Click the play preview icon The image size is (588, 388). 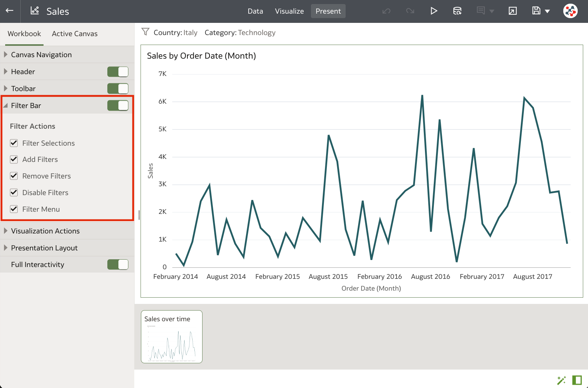[x=434, y=11]
